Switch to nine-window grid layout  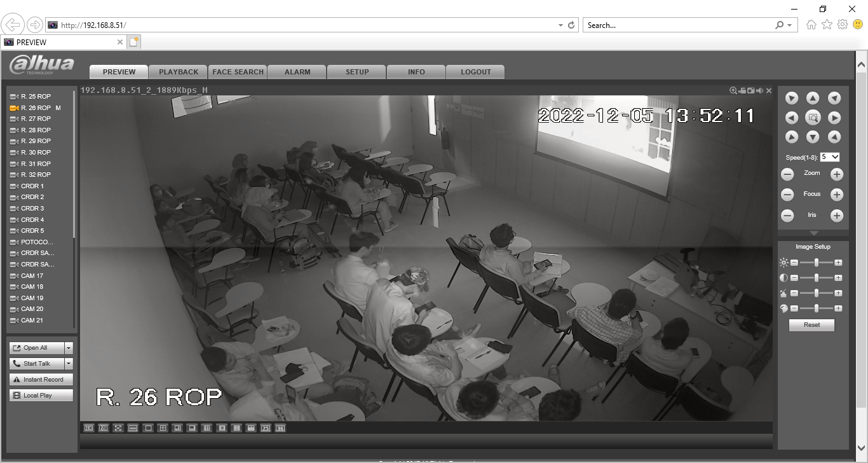(207, 428)
